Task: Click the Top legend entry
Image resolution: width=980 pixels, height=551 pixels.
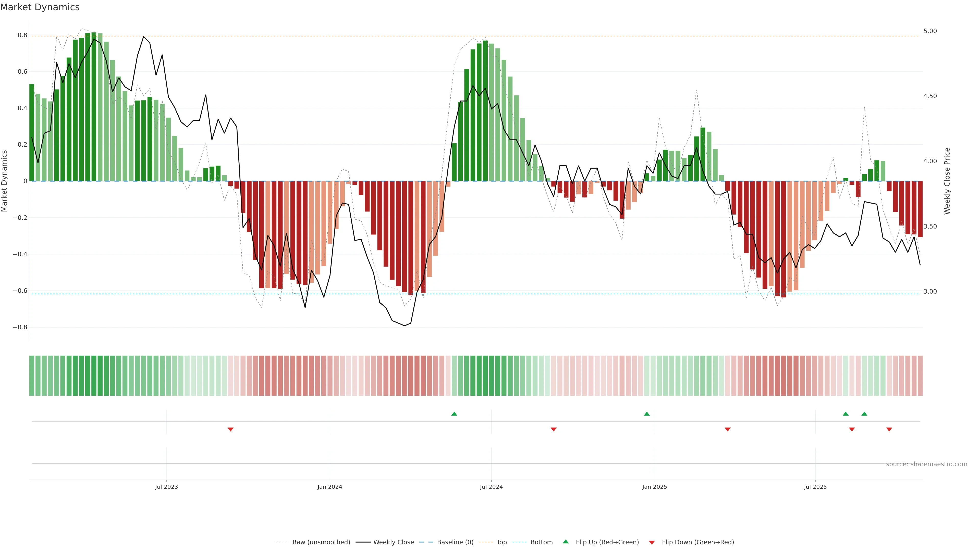Action: pyautogui.click(x=501, y=542)
